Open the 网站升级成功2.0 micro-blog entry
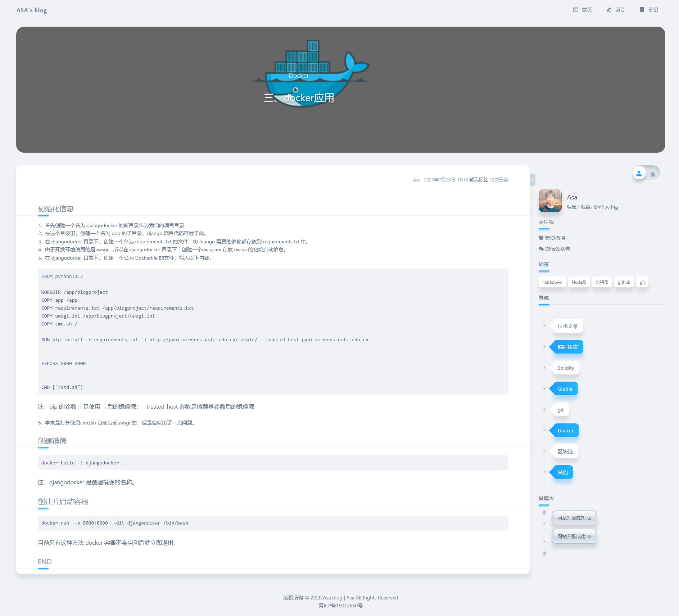The width and height of the screenshot is (679, 616). tap(574, 536)
